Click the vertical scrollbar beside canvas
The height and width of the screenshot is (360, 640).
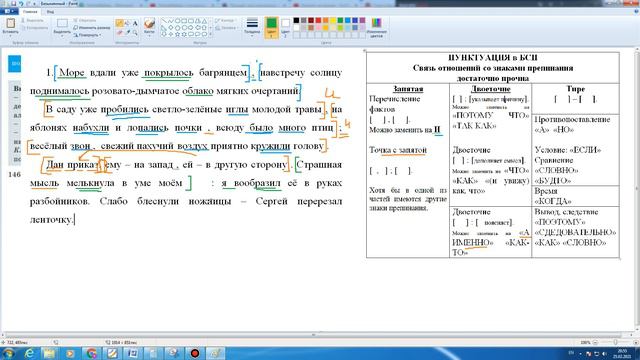pos(637,190)
